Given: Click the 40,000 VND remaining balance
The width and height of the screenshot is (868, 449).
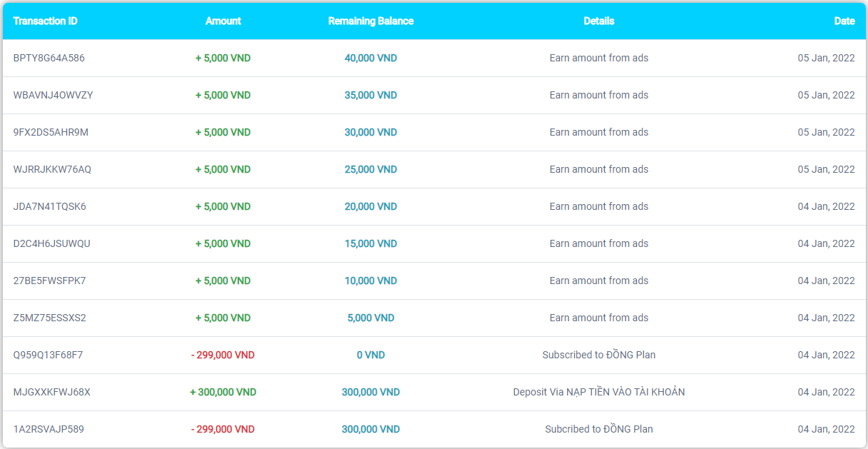Looking at the screenshot, I should (x=371, y=58).
